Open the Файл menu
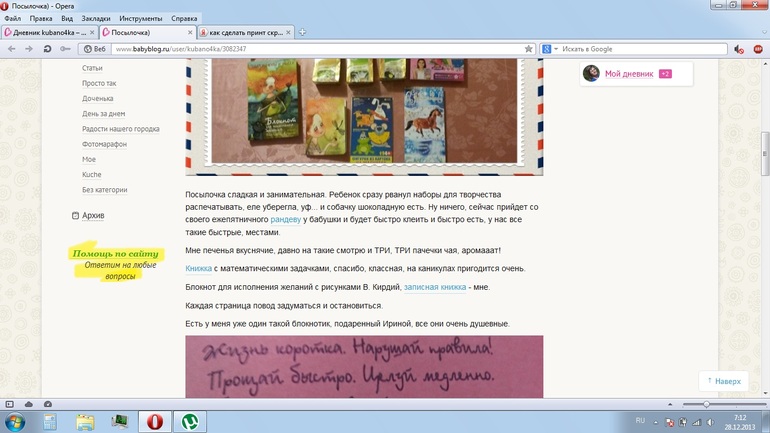Viewport: 770px width, 433px height. (x=13, y=18)
